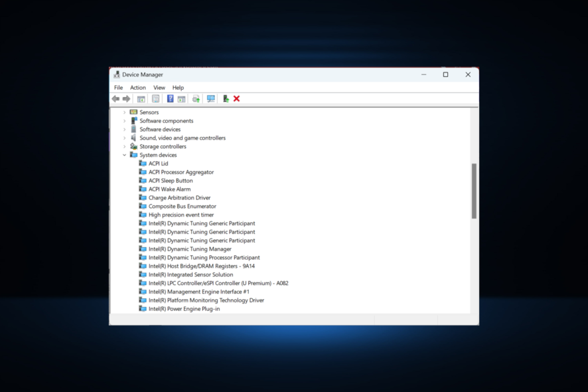Click the Software components category icon

coord(133,120)
